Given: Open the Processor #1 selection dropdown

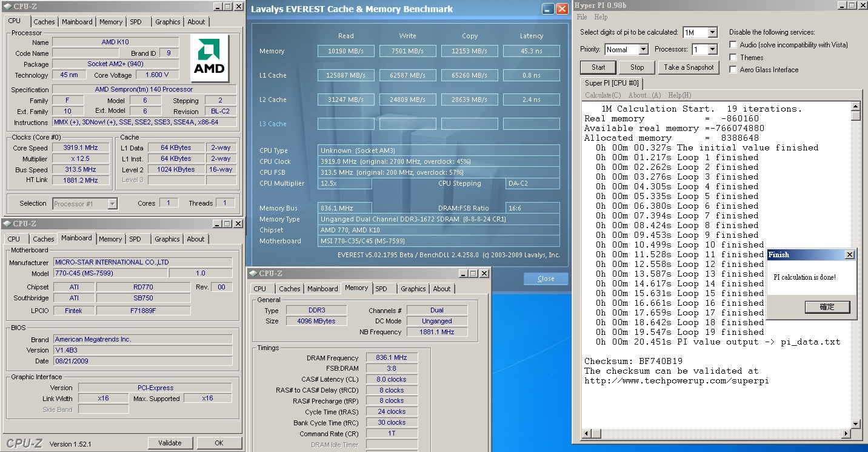Looking at the screenshot, I should 112,204.
